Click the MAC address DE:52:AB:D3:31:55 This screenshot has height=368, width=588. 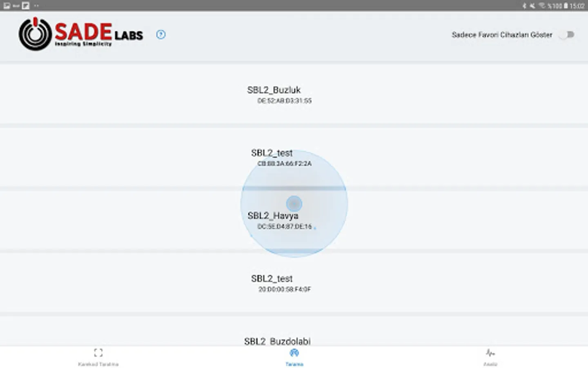(284, 101)
